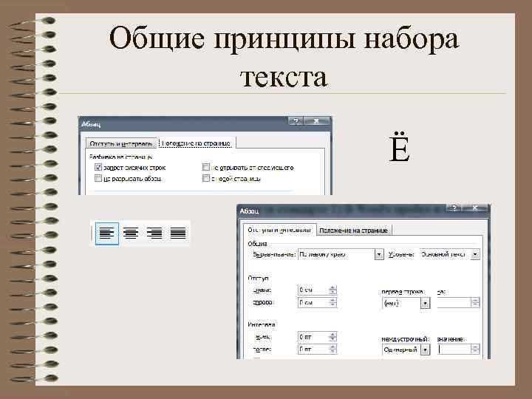Switch to 'Отступы и интервалы' tab in upper dialog
This screenshot has width=532, height=399.
(121, 143)
